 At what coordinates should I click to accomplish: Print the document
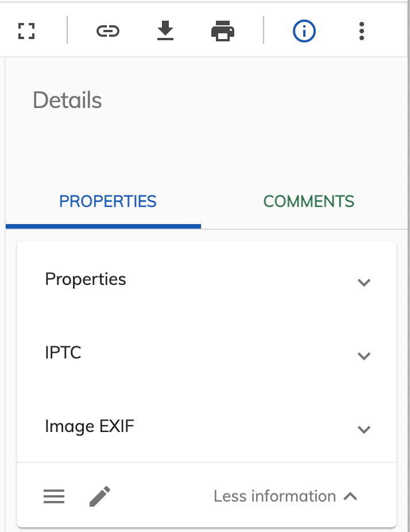click(x=223, y=31)
